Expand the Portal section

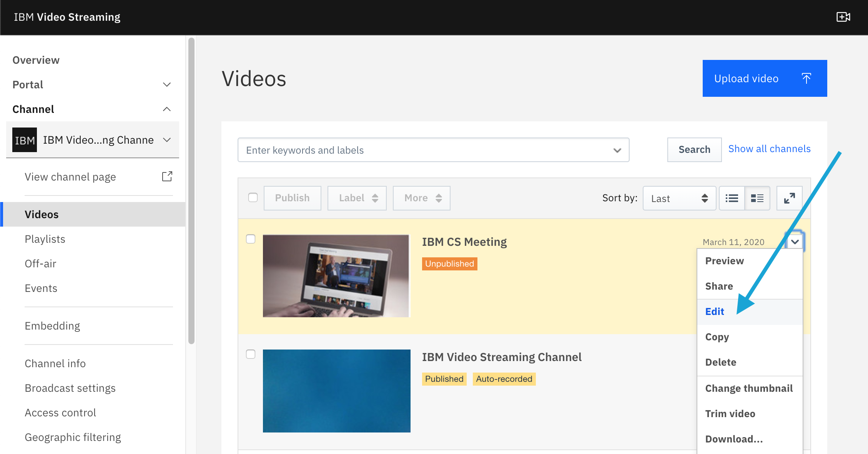click(167, 85)
